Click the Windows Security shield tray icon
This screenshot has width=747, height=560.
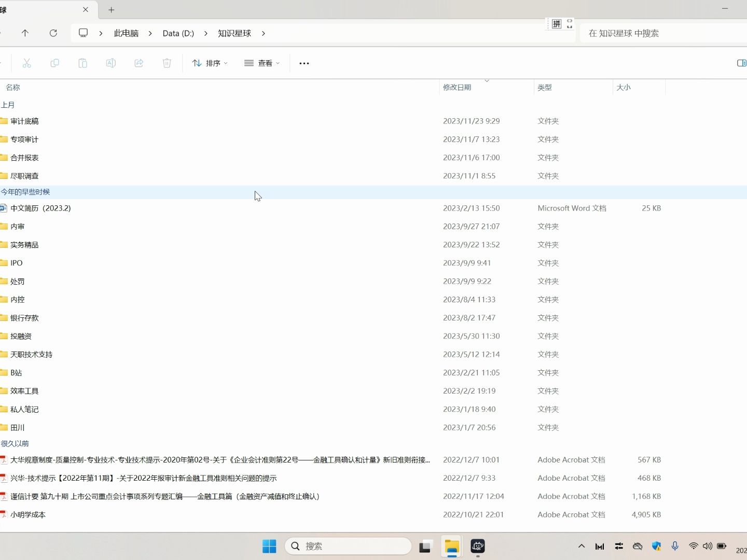pyautogui.click(x=656, y=546)
